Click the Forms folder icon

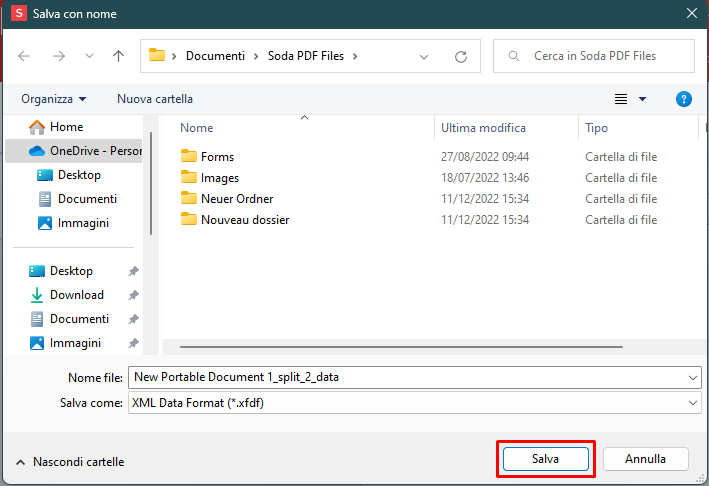point(189,156)
